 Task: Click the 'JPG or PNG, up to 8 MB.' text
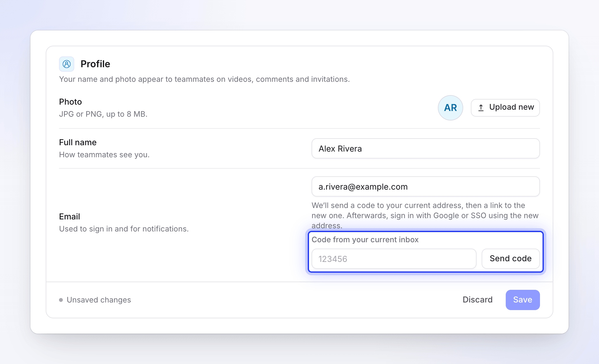click(x=103, y=114)
